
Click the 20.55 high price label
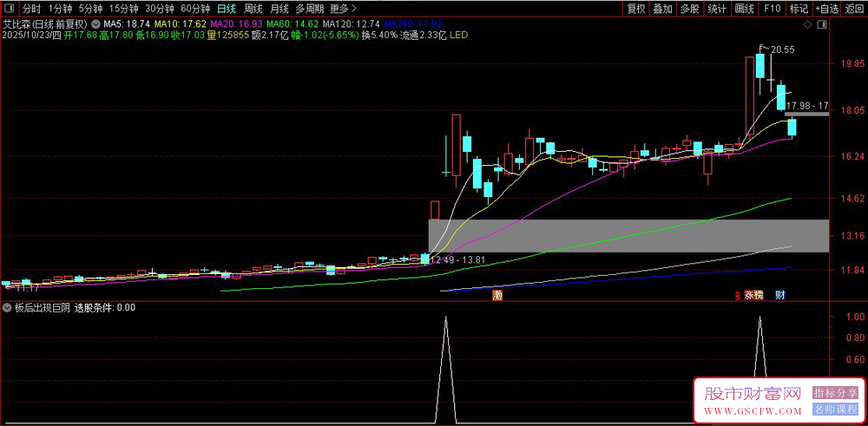783,49
